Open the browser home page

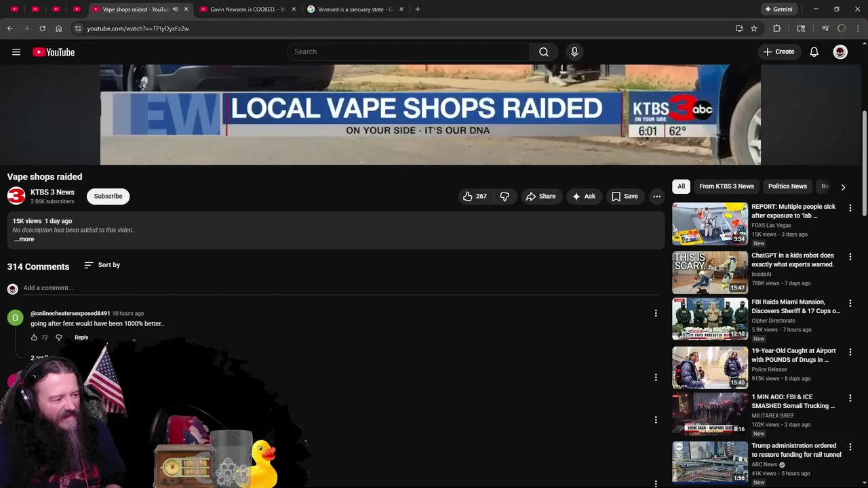tap(59, 28)
